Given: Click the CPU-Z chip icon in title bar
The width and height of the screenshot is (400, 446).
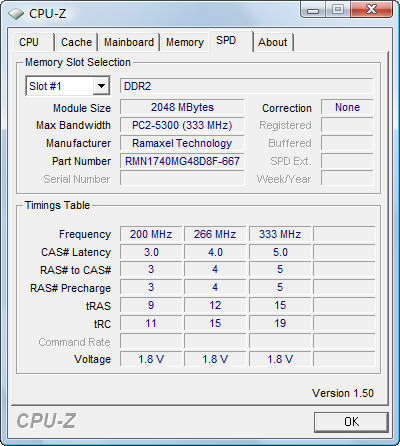Looking at the screenshot, I should tap(15, 14).
